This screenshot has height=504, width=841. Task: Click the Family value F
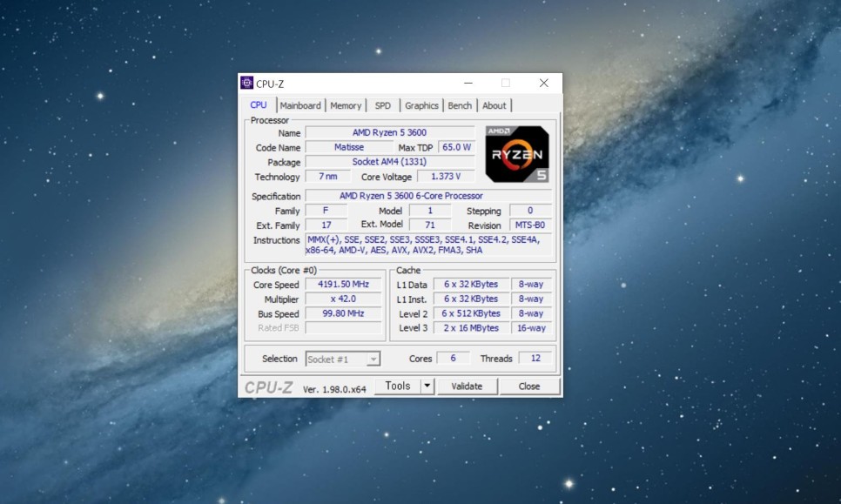coord(326,211)
